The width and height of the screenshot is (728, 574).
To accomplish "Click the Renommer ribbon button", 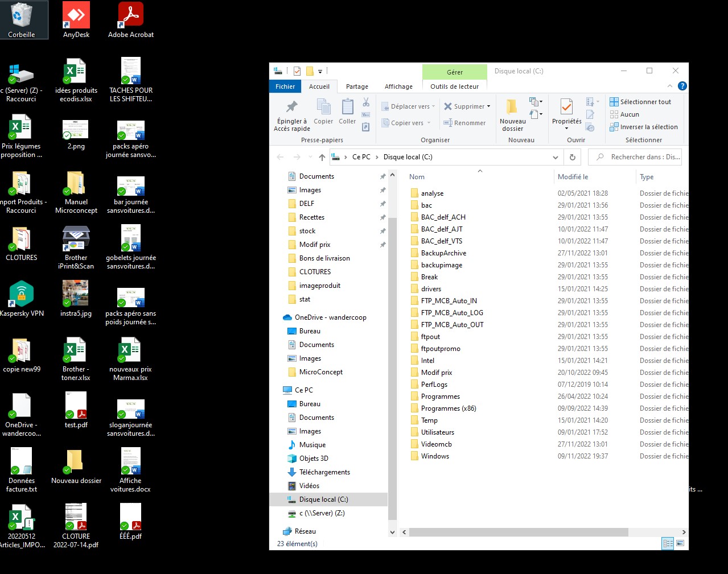I will 464,123.
